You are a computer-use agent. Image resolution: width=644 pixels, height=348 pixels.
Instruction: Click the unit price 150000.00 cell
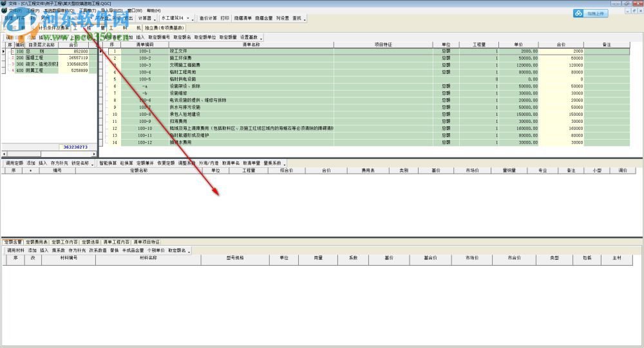(x=518, y=114)
